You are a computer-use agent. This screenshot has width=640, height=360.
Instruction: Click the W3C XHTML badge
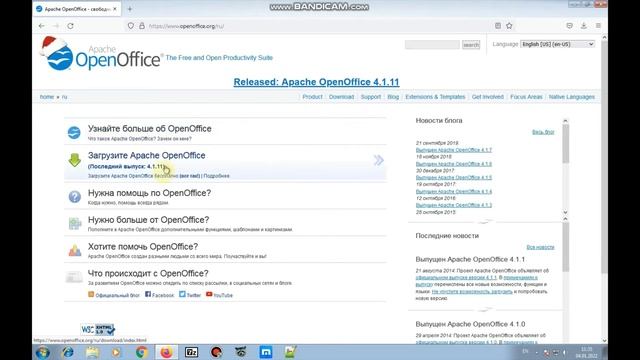98,329
